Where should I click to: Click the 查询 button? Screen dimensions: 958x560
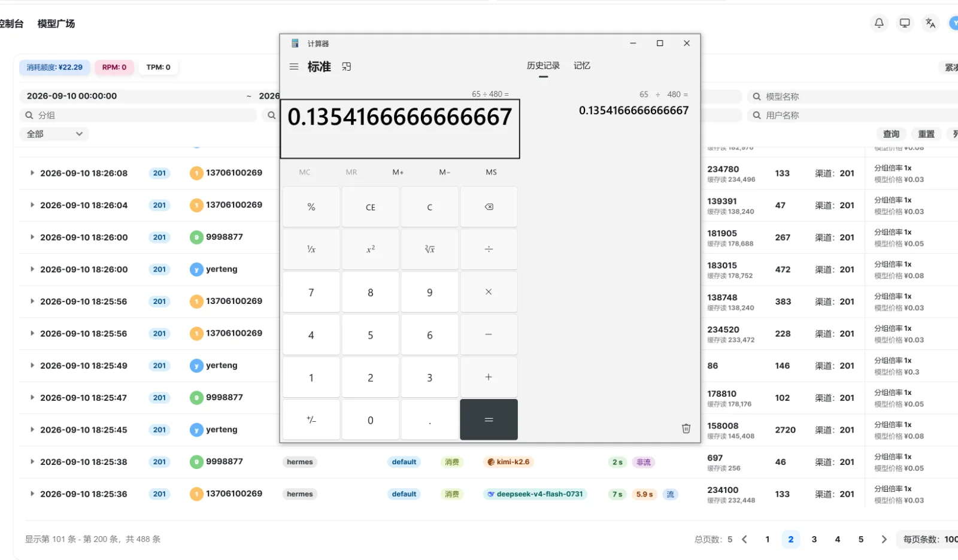pos(892,134)
